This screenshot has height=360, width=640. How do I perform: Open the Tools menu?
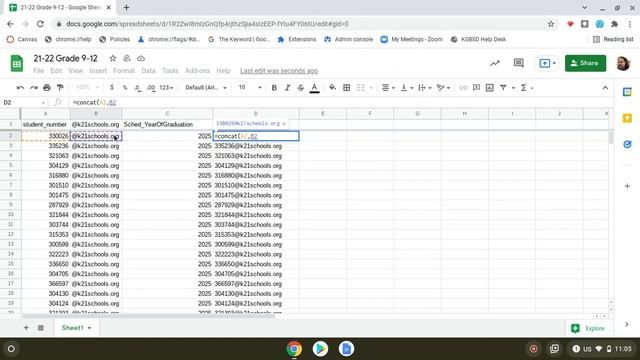170,71
